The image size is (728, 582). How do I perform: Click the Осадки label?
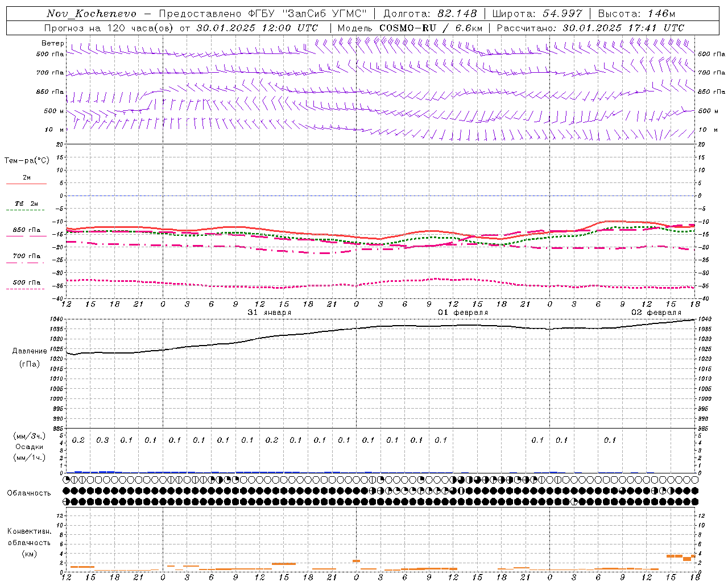(29, 447)
